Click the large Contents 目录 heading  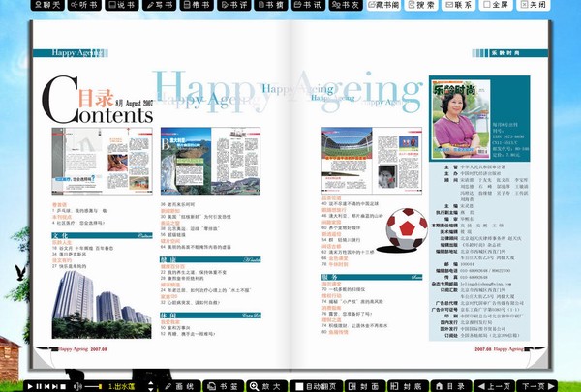point(98,100)
